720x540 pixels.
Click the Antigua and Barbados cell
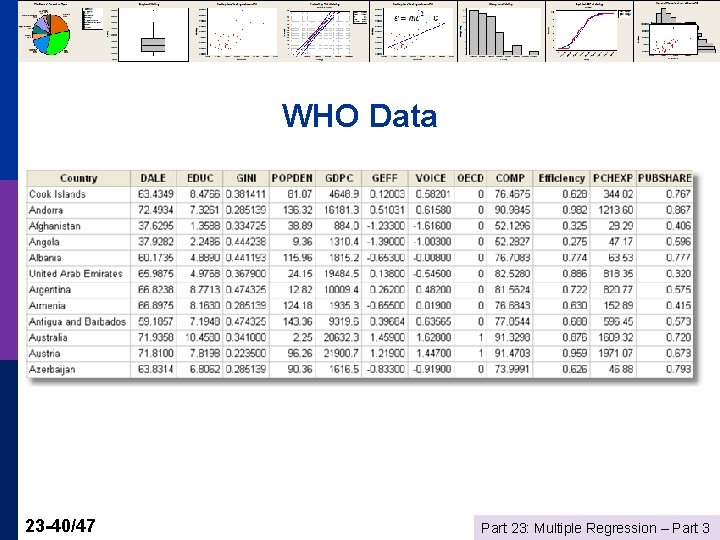(79, 321)
